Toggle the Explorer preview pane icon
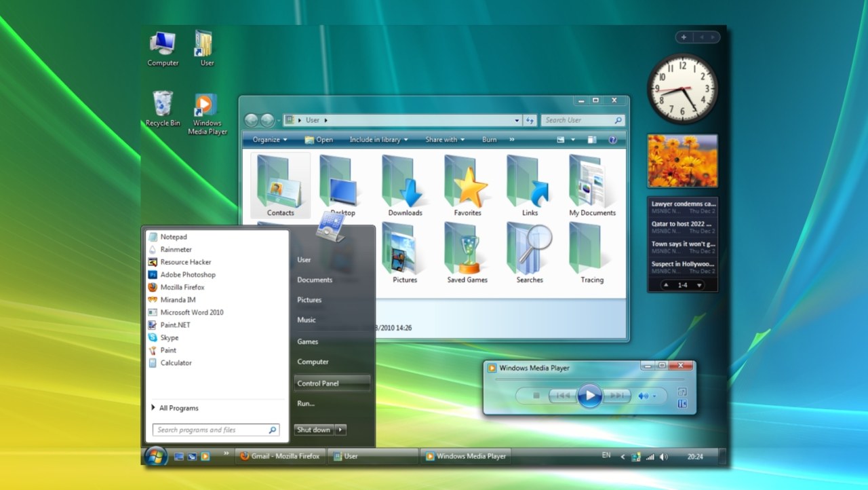The height and width of the screenshot is (490, 868). (x=592, y=140)
